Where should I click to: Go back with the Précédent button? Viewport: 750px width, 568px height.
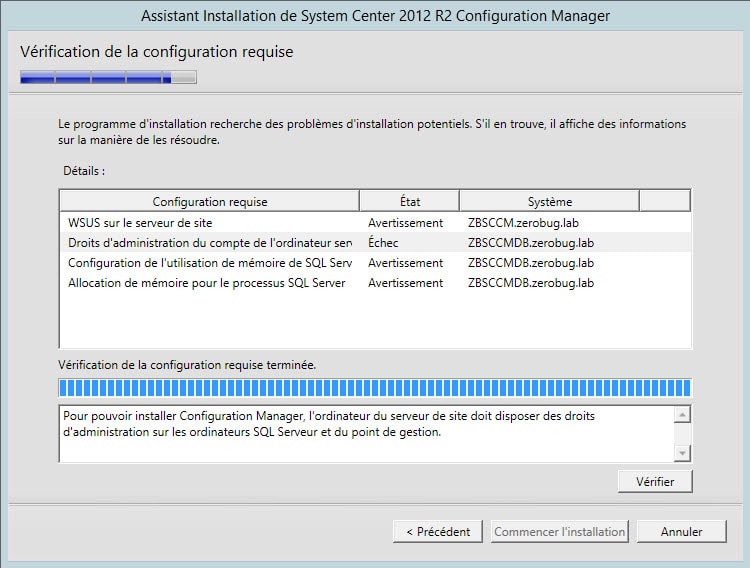pyautogui.click(x=438, y=532)
